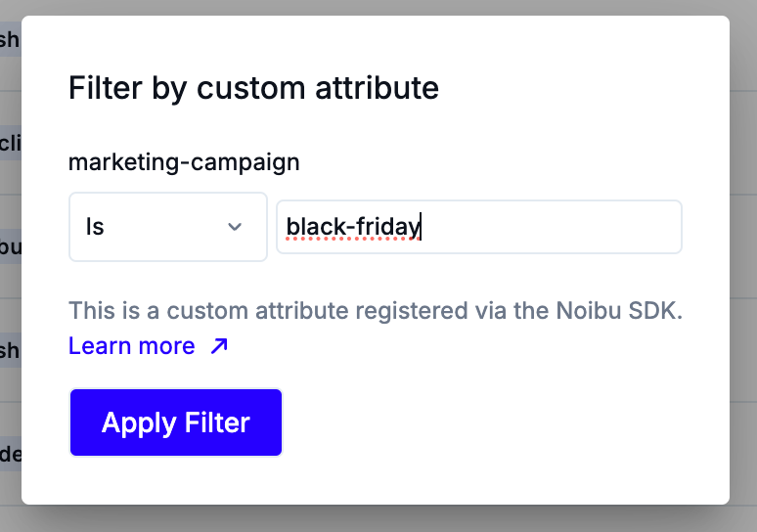757x532 pixels.
Task: Click the chevron icon in the Is selector
Action: click(235, 227)
